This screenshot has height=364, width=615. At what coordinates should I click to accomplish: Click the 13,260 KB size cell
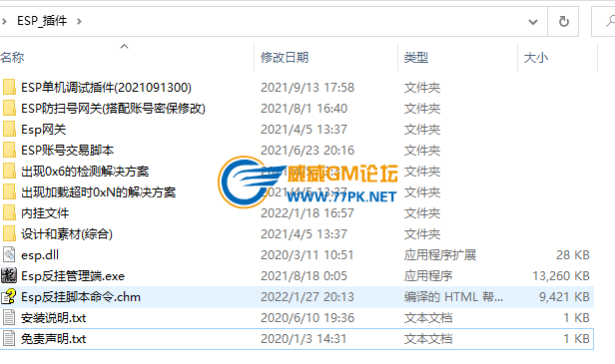click(x=561, y=276)
